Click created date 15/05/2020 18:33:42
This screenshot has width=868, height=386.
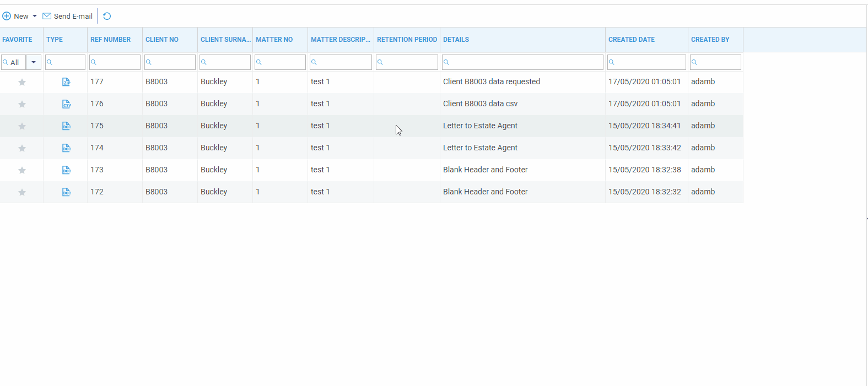[x=645, y=148]
